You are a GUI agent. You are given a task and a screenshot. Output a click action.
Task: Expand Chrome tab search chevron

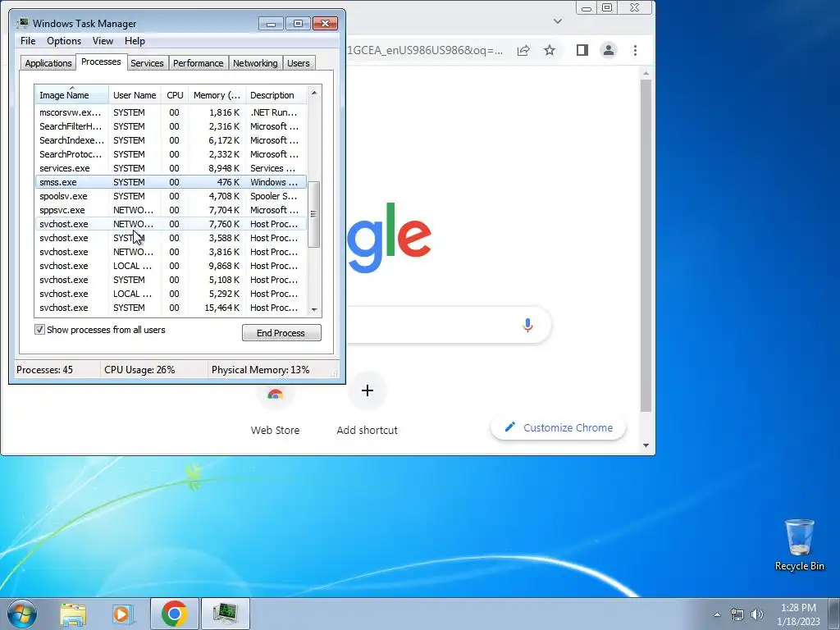click(x=558, y=21)
